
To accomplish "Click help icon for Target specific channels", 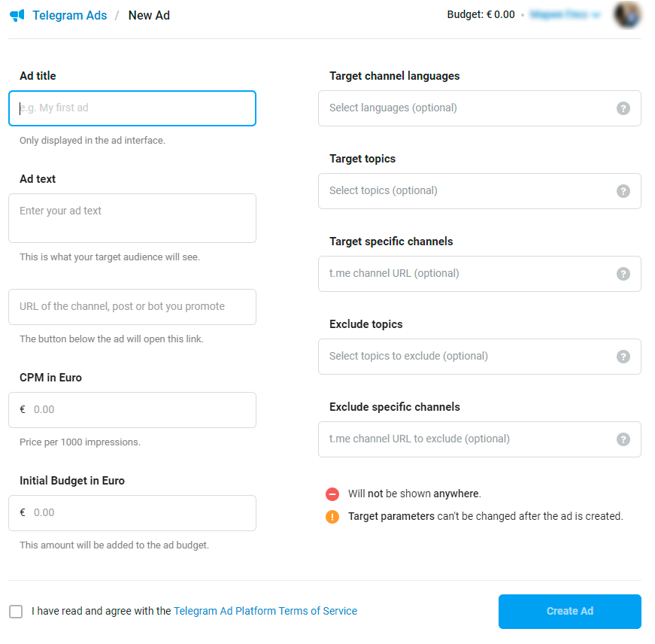I will click(623, 274).
